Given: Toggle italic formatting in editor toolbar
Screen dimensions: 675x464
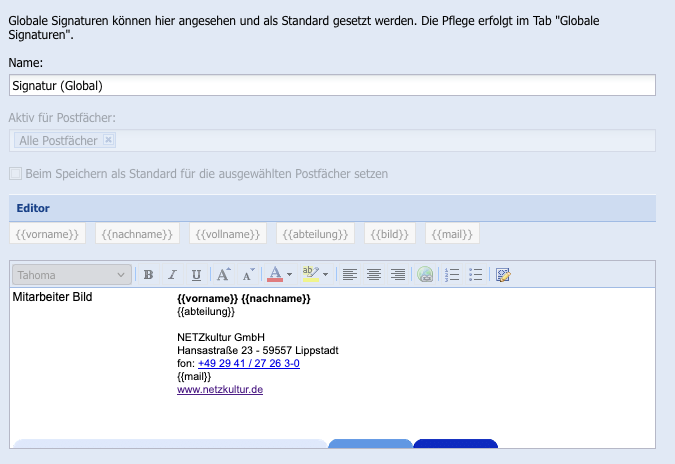Looking at the screenshot, I should click(173, 275).
